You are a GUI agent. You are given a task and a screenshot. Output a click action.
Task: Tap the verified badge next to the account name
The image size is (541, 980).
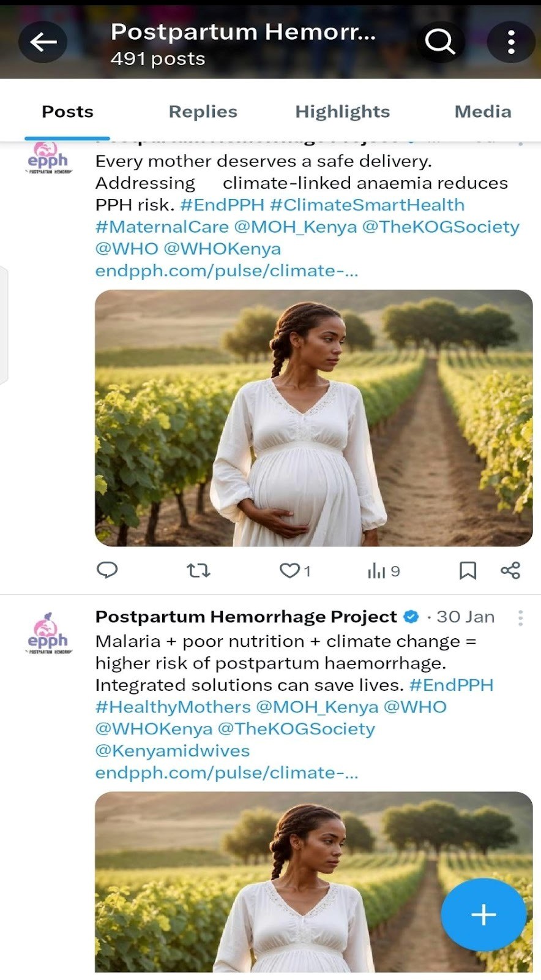point(412,617)
